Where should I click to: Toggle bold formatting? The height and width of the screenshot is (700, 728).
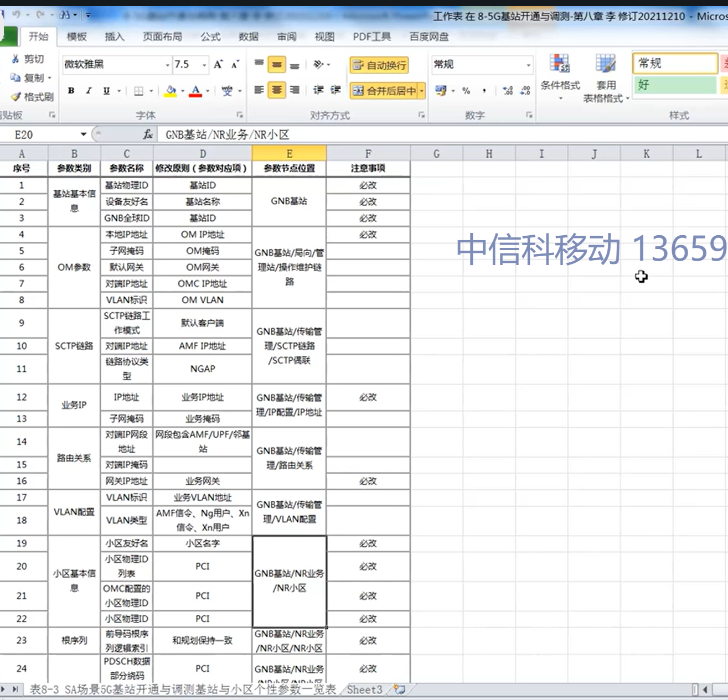point(71,91)
